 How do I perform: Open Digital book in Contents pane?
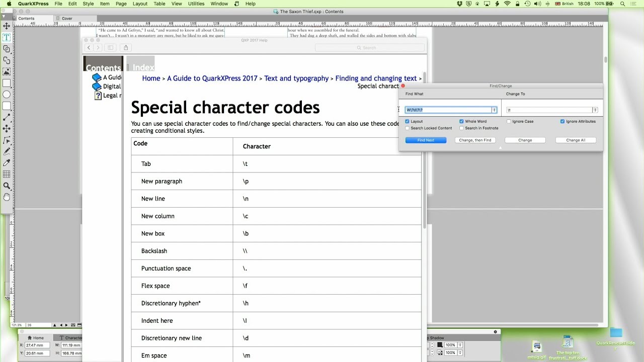click(106, 86)
